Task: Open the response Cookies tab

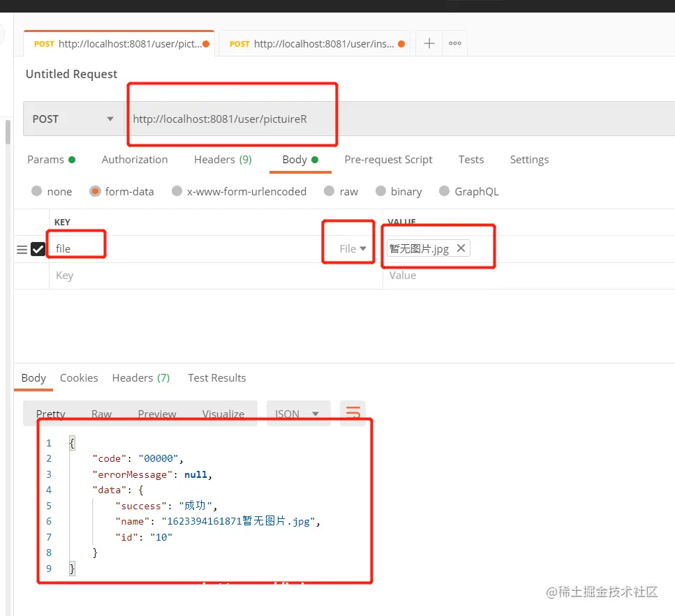Action: pos(79,377)
